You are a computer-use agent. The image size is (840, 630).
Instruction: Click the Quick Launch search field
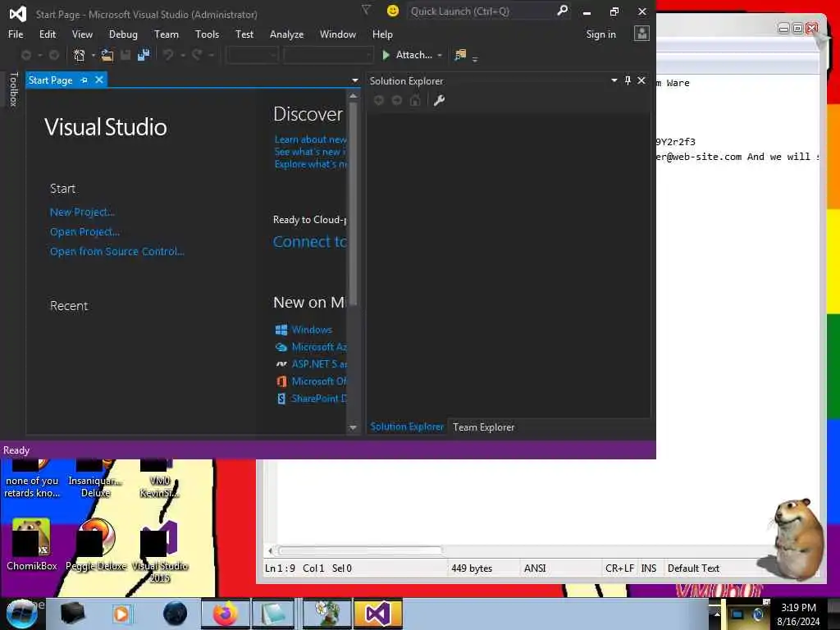[x=482, y=11]
